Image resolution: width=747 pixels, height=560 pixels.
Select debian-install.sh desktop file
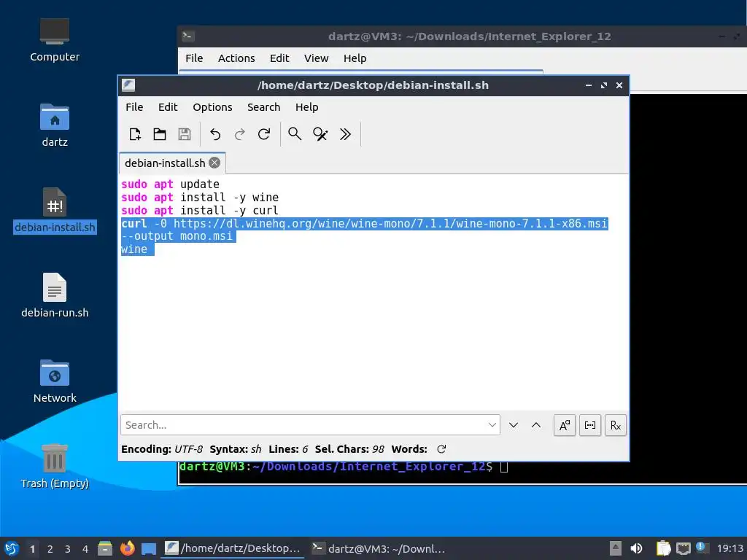click(x=54, y=211)
